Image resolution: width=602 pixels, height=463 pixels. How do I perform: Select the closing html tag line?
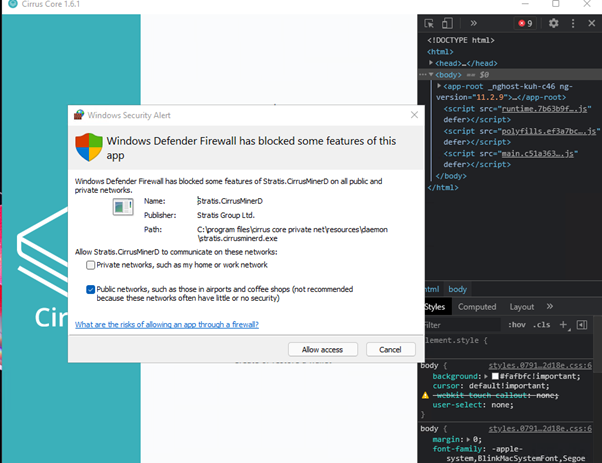coord(443,187)
